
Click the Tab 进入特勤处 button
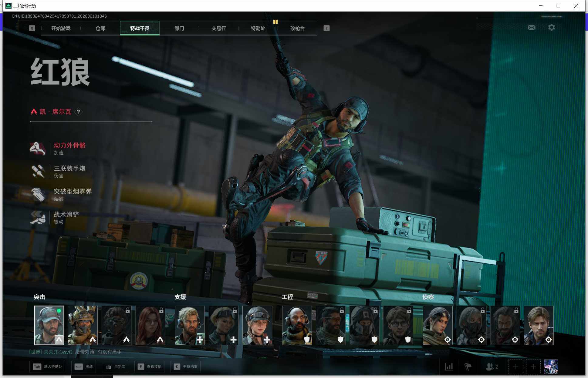click(x=48, y=367)
